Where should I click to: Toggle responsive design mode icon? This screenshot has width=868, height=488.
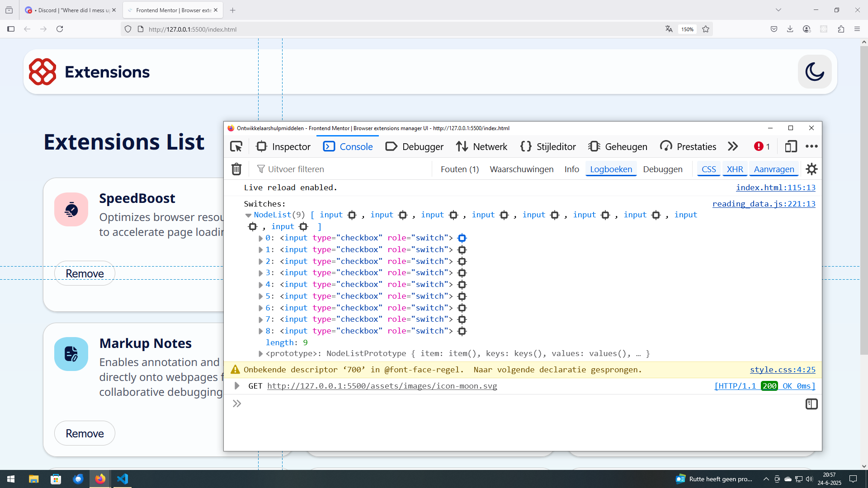pos(791,146)
